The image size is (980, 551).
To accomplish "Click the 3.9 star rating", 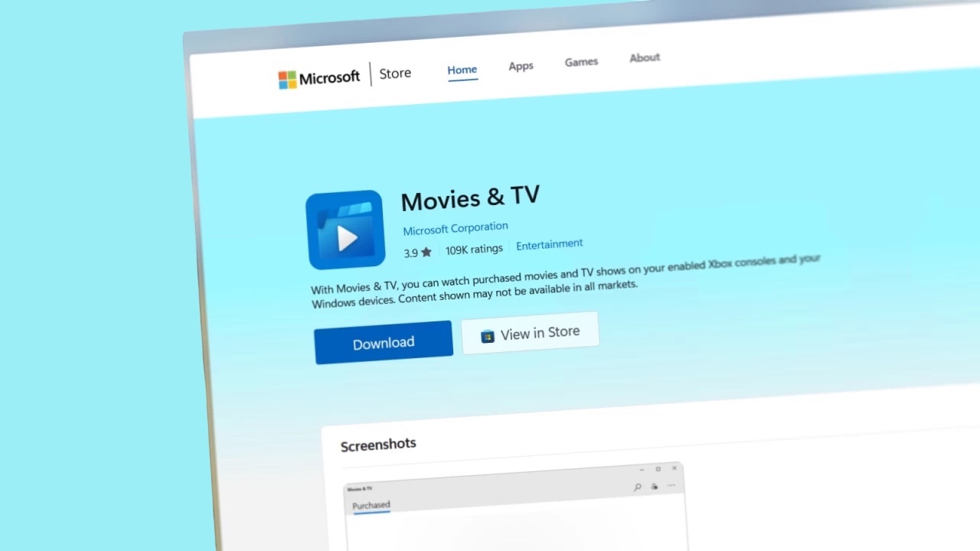I will click(418, 253).
